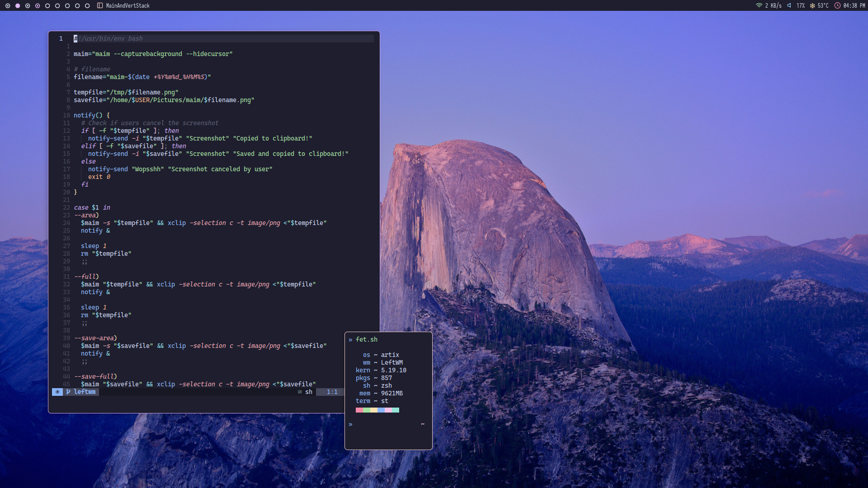
Task: Click the 1:1 cursor position indicator
Action: [332, 392]
